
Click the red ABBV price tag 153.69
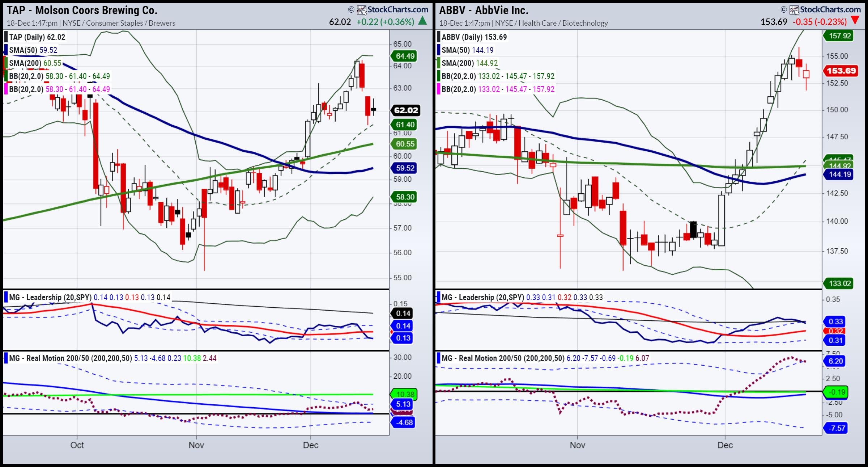coord(841,71)
